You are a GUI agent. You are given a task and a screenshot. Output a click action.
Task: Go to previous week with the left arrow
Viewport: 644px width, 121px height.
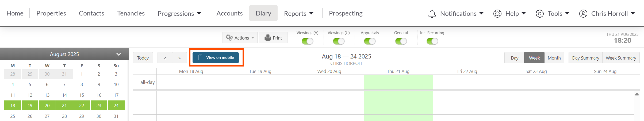(165, 58)
